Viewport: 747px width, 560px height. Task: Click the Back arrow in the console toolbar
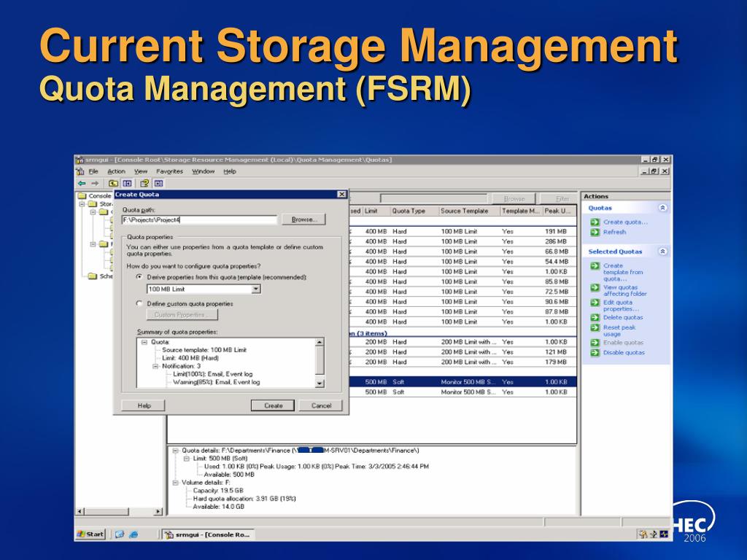pos(82,183)
